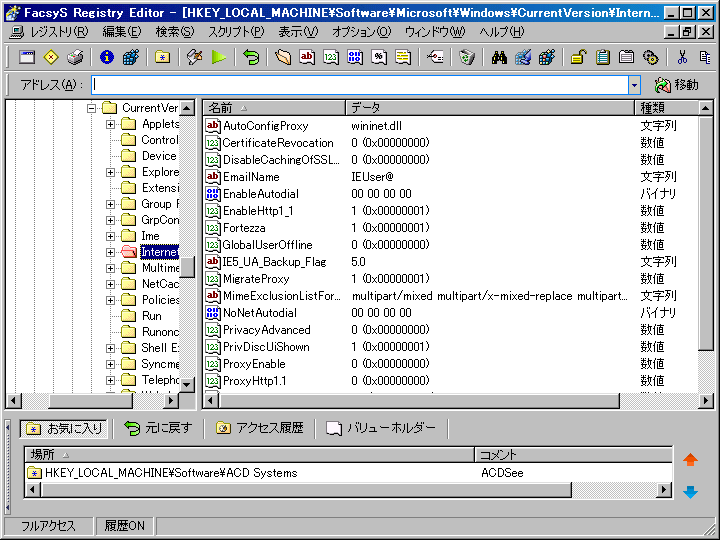Click the binoculars search icon
720x540 pixels.
pyautogui.click(x=499, y=57)
